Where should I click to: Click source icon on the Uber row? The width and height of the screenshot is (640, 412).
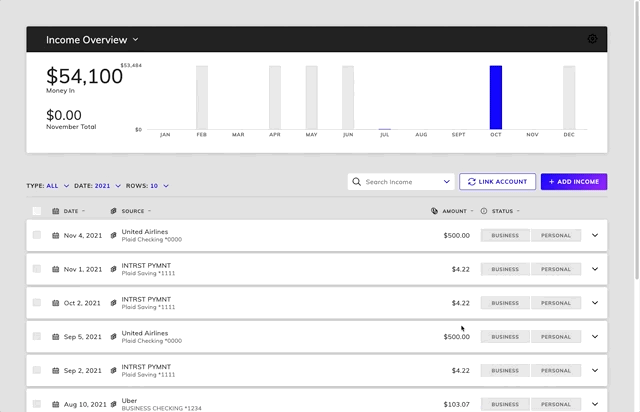113,405
